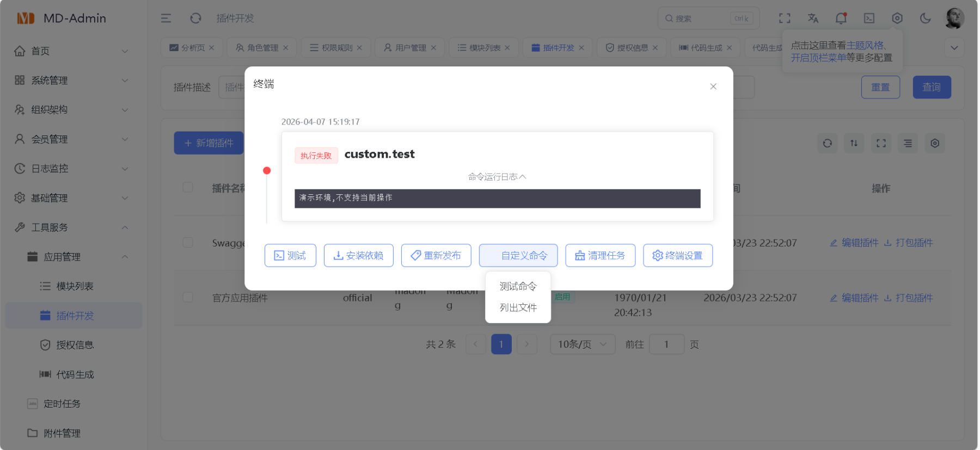Close the 用户管理 tab
Viewport: 980px width, 450px height.
point(434,48)
